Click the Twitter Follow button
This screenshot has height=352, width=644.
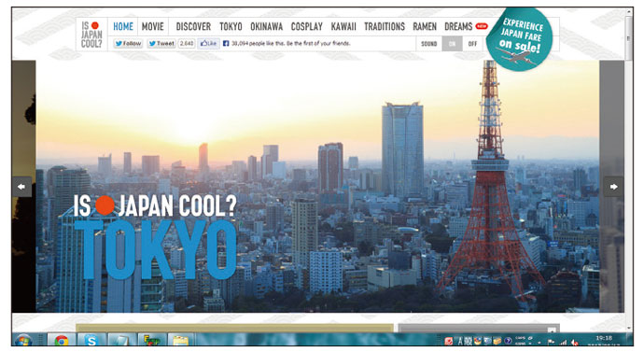coord(128,43)
